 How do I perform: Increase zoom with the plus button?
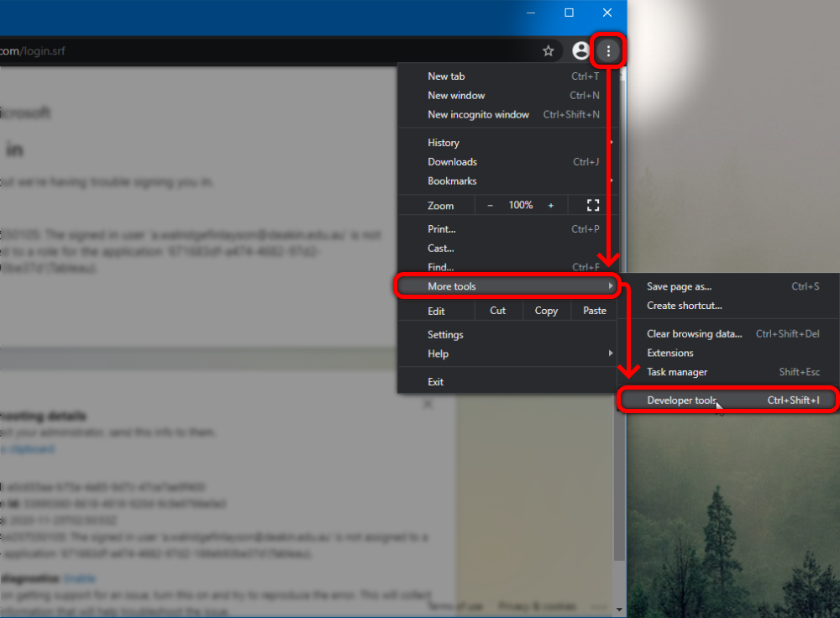(x=551, y=205)
